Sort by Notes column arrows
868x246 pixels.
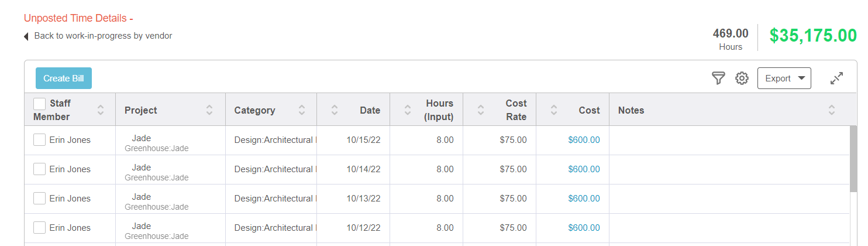point(832,110)
